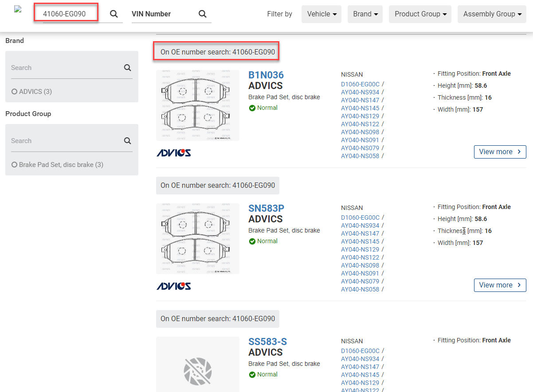Click AY040-NS934 in SS583-S listing
The width and height of the screenshot is (533, 392).
coord(361,359)
